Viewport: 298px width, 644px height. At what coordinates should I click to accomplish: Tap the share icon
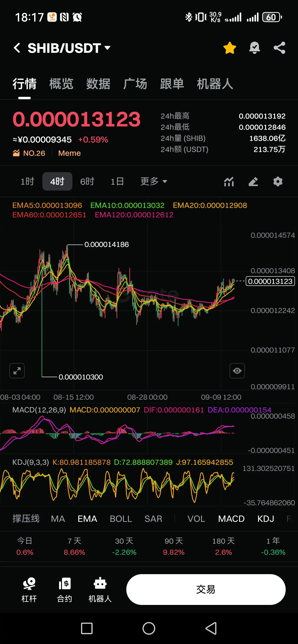279,48
